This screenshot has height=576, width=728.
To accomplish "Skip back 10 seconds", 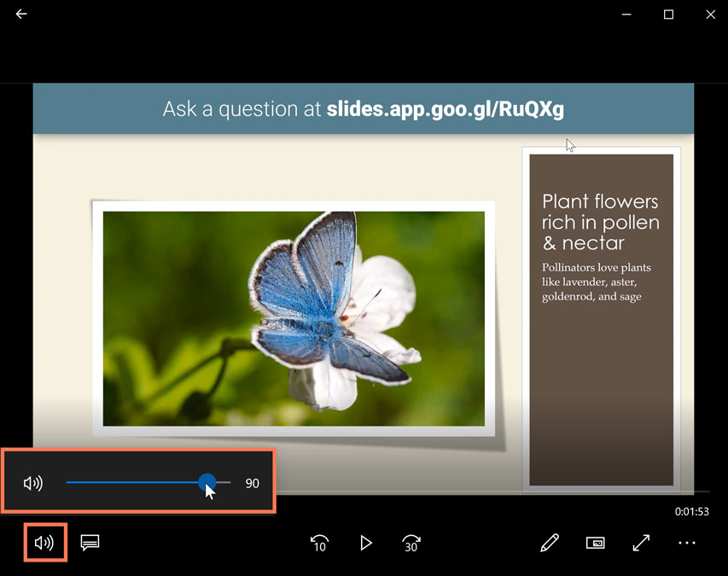I will tap(319, 543).
